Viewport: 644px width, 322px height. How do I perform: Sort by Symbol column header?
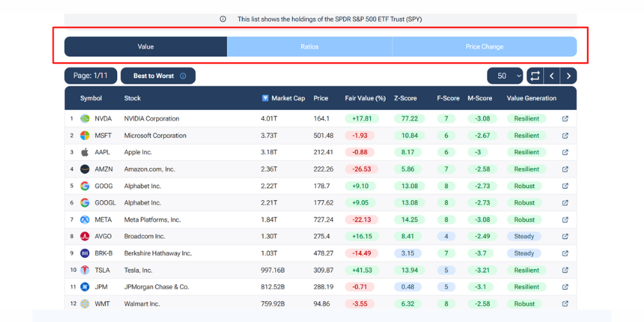(x=91, y=98)
